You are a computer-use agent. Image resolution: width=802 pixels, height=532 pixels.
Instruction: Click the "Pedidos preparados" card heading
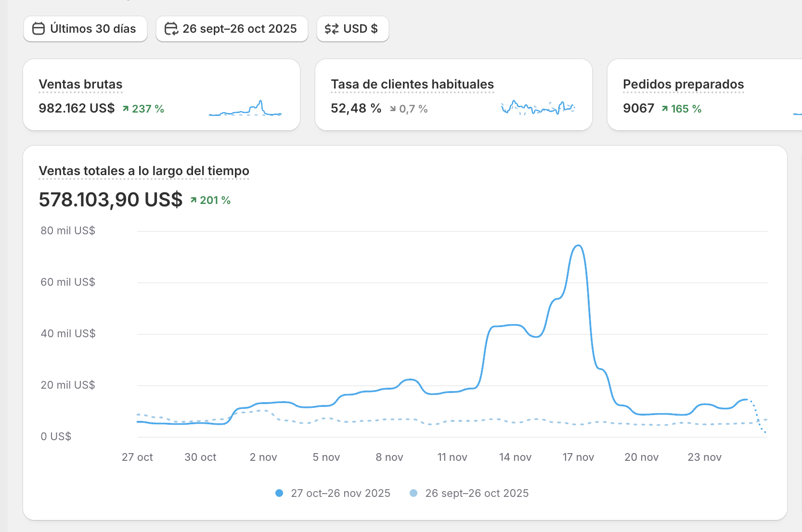[x=683, y=84]
